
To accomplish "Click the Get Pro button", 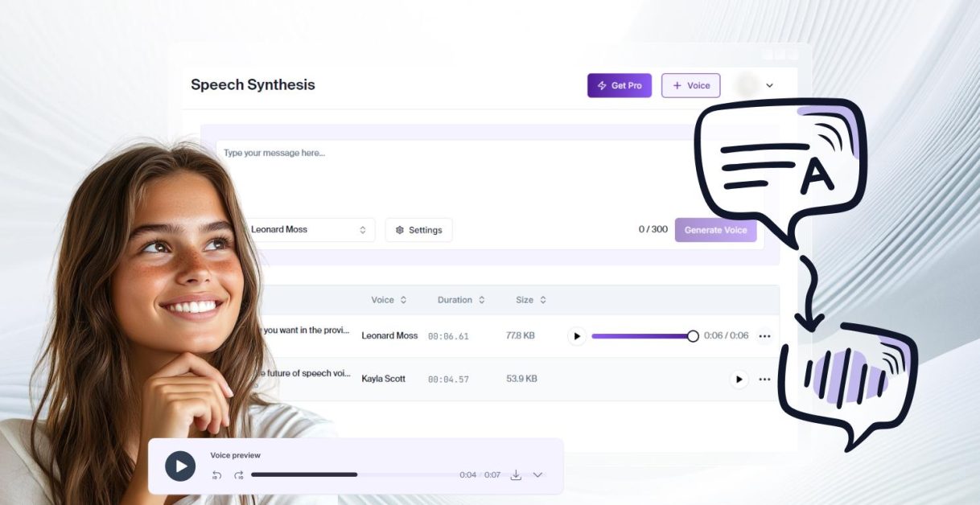I will point(620,85).
